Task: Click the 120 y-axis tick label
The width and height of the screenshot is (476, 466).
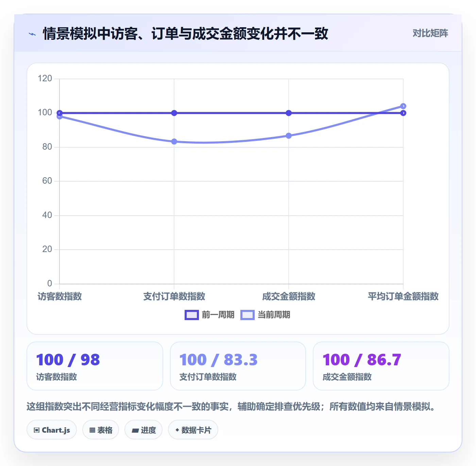Action: coord(45,79)
